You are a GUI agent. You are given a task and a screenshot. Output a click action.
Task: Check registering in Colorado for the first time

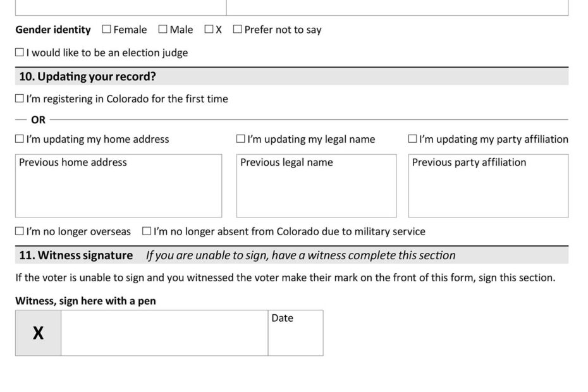tap(18, 99)
